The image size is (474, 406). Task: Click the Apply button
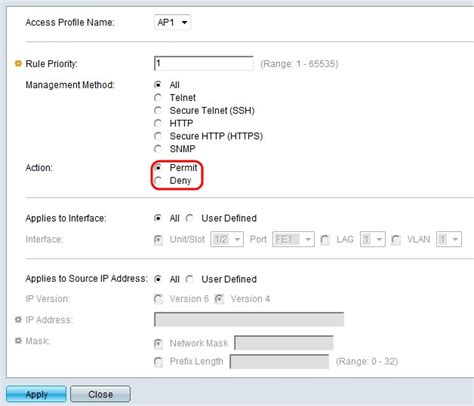coord(36,394)
